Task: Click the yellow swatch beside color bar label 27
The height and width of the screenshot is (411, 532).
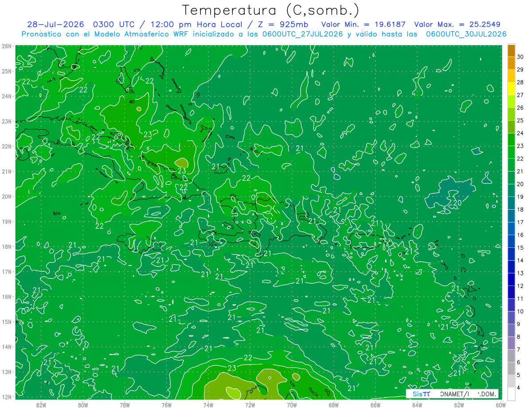Action: pos(511,89)
